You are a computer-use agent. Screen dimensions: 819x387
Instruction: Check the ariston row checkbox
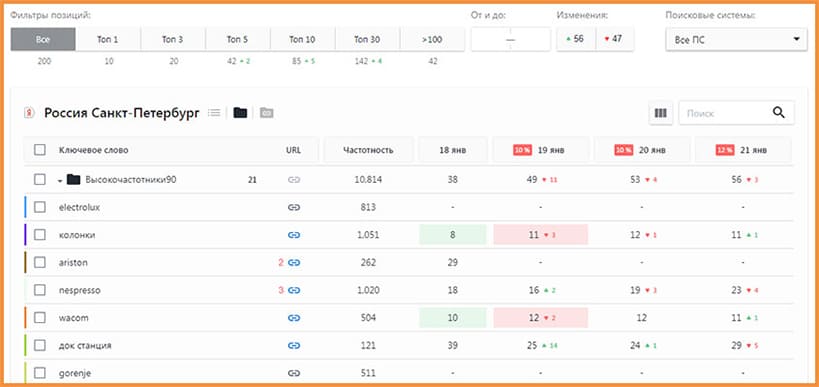(40, 263)
